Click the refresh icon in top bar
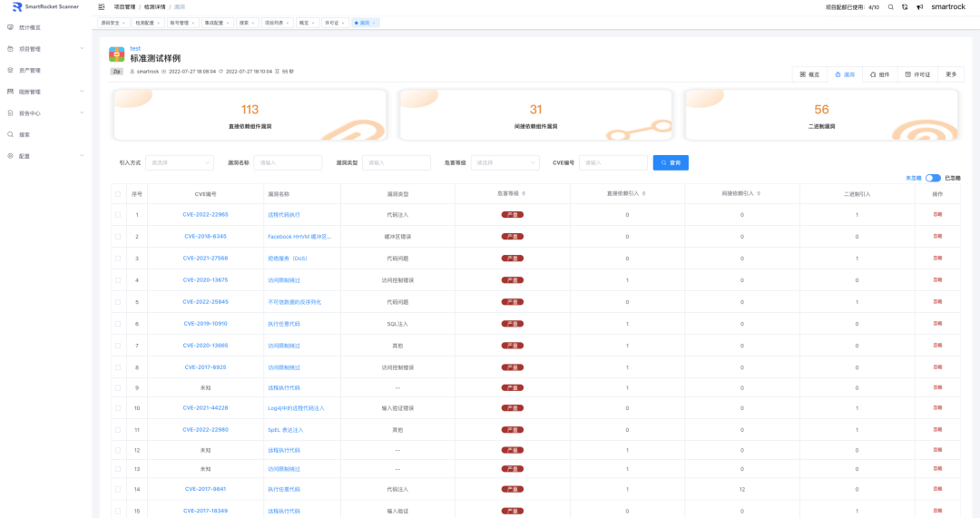This screenshot has height=518, width=980. click(x=905, y=7)
